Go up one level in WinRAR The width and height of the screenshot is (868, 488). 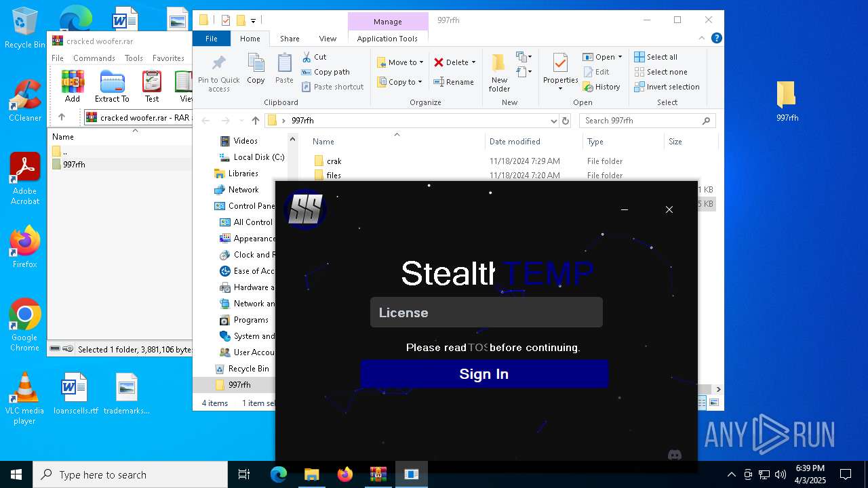point(62,117)
